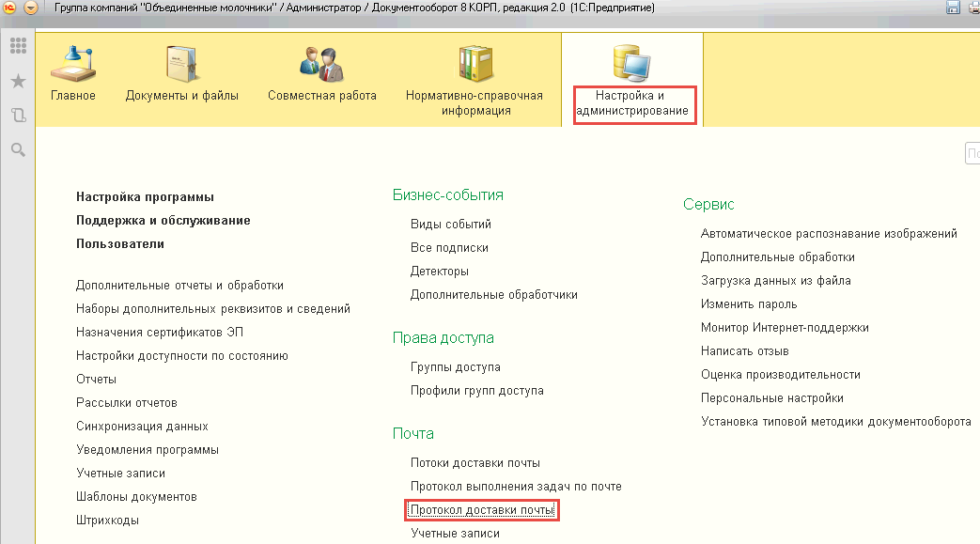Open Настройка и администрирование database icon
This screenshot has height=544, width=980.
631,64
